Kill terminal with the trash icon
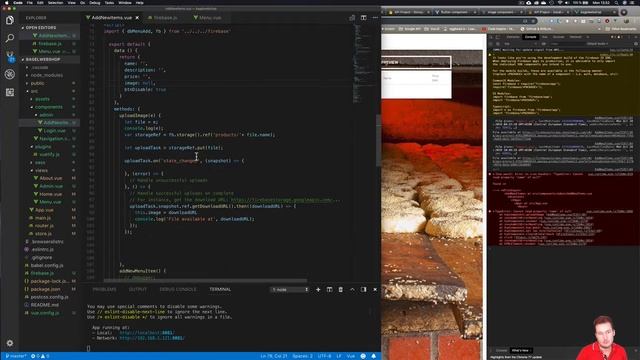The image size is (640, 360). pyautogui.click(x=341, y=289)
